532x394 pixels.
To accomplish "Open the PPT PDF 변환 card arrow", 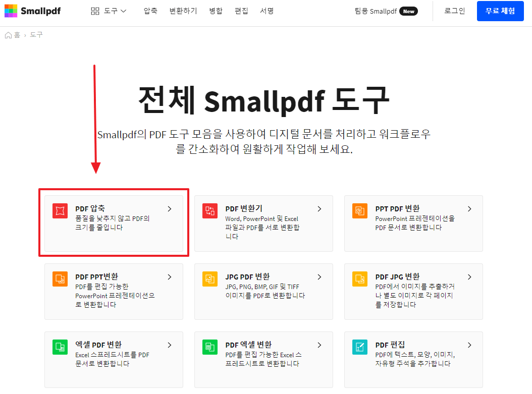I will click(x=469, y=209).
